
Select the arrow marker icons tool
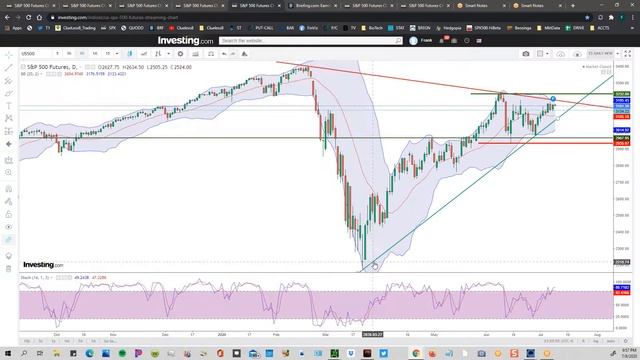9,144
